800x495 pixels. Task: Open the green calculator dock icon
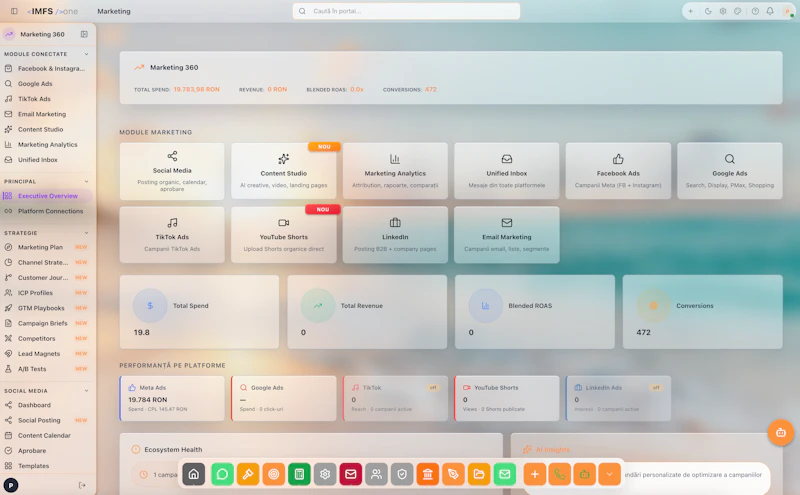coord(299,474)
